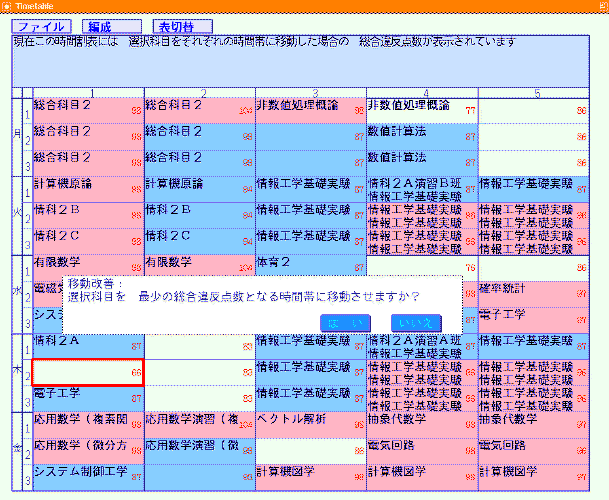Open the 表切替 menu
Image resolution: width=609 pixels, height=500 pixels.
click(183, 26)
